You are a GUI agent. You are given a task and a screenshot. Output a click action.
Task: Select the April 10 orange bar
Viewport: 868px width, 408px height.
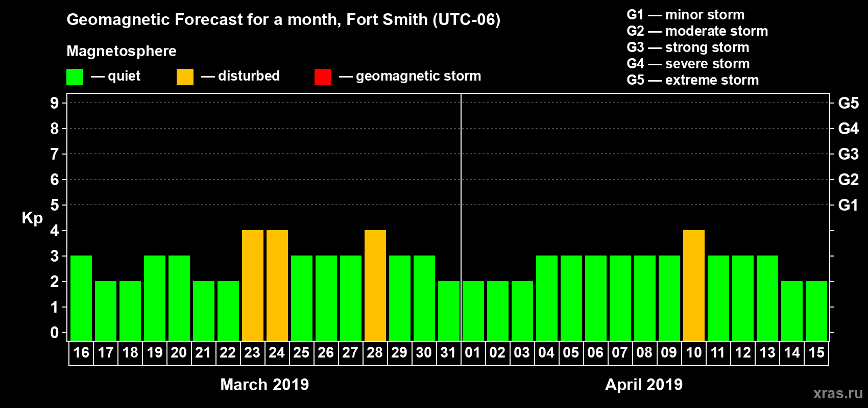click(x=694, y=285)
